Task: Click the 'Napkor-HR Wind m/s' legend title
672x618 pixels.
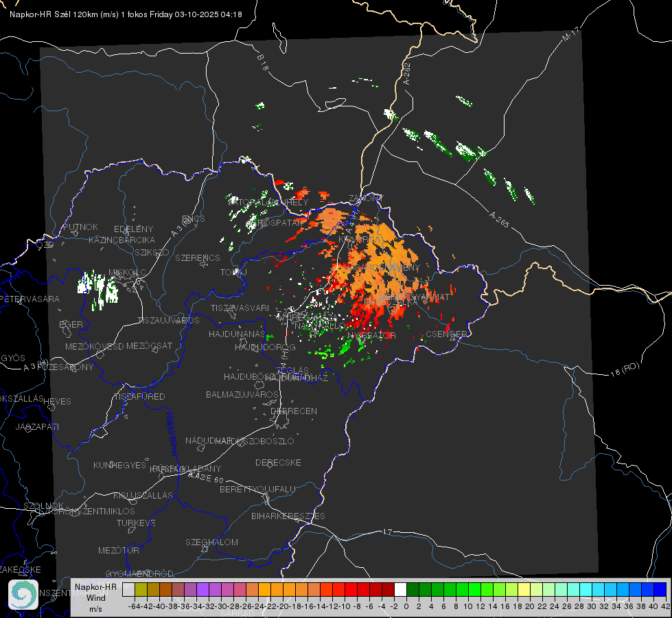Action: 95,597
